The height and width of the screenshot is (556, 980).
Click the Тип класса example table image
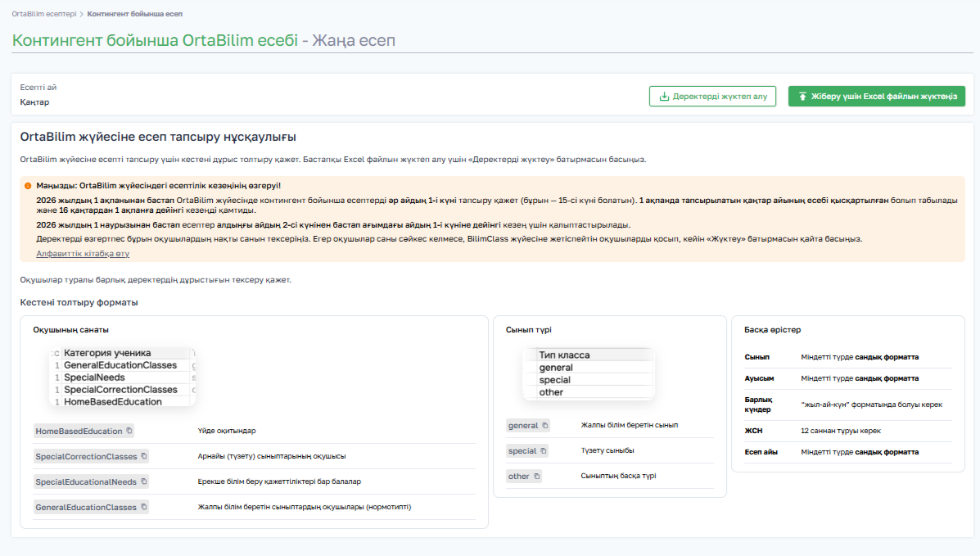pos(588,373)
